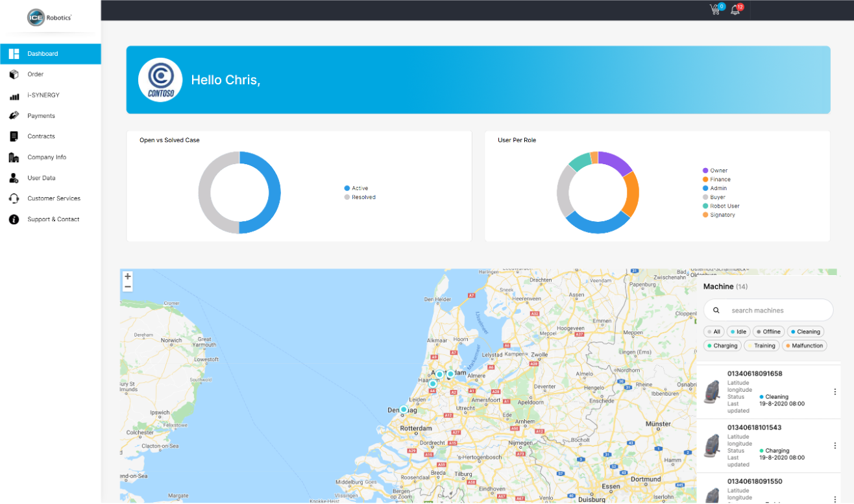Filter machines by All
The height and width of the screenshot is (504, 854).
click(x=714, y=331)
